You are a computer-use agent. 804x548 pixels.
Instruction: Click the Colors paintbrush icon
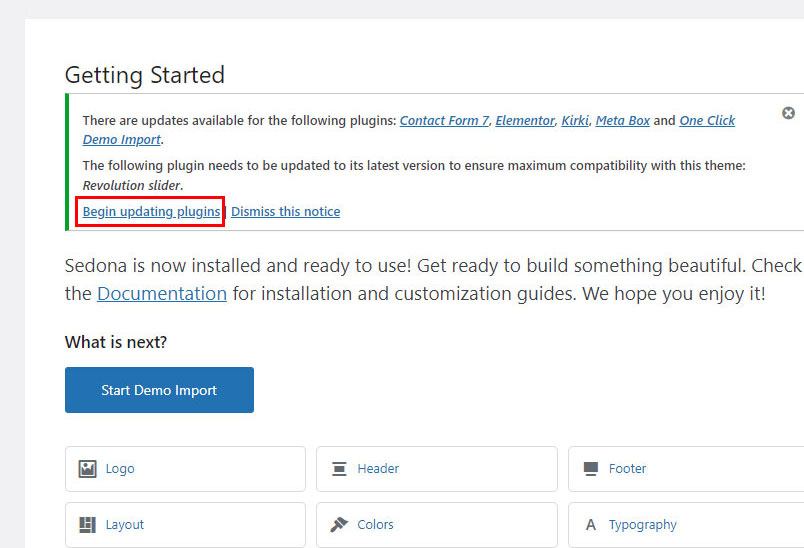(339, 524)
